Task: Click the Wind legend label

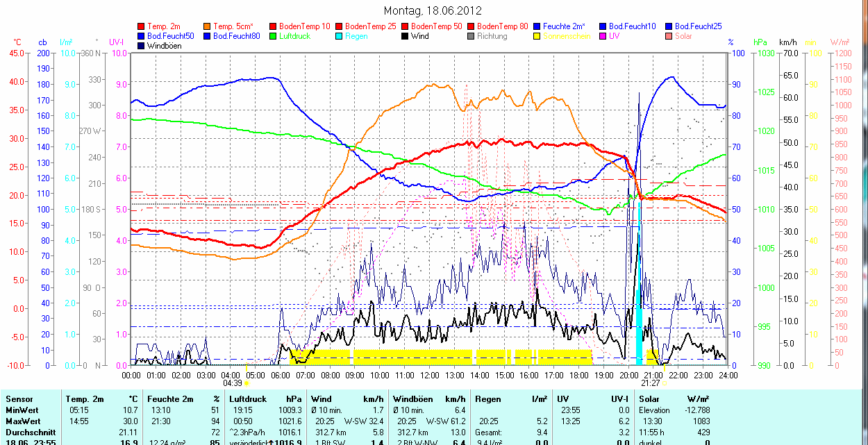Action: (x=419, y=36)
